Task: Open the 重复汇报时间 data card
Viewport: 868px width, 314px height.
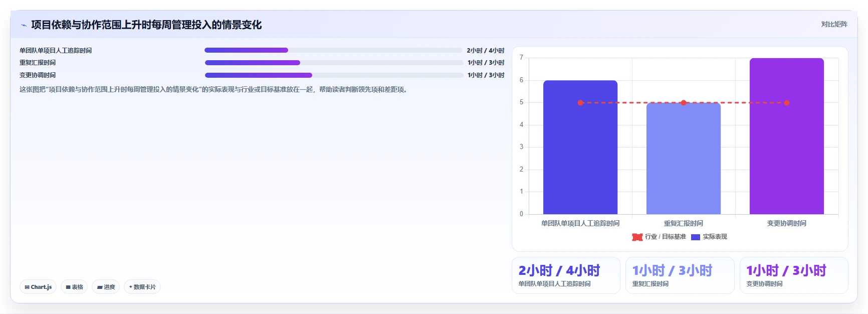Action: pyautogui.click(x=680, y=275)
